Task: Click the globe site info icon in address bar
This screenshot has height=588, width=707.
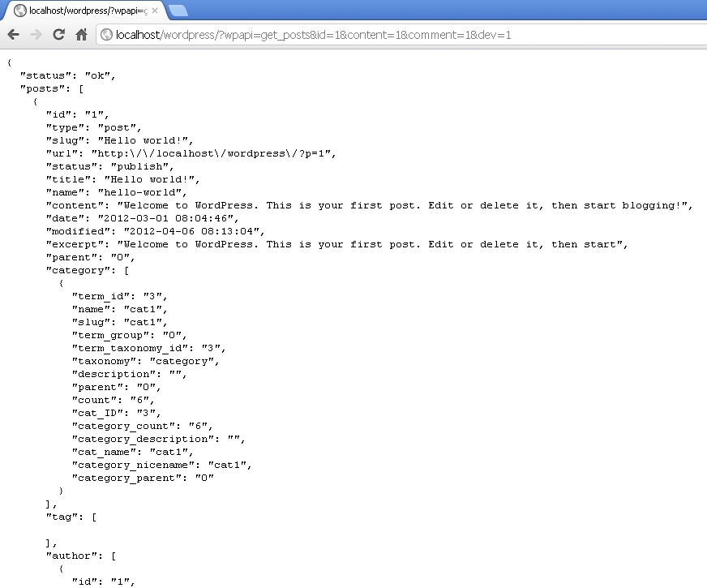Action: click(106, 35)
